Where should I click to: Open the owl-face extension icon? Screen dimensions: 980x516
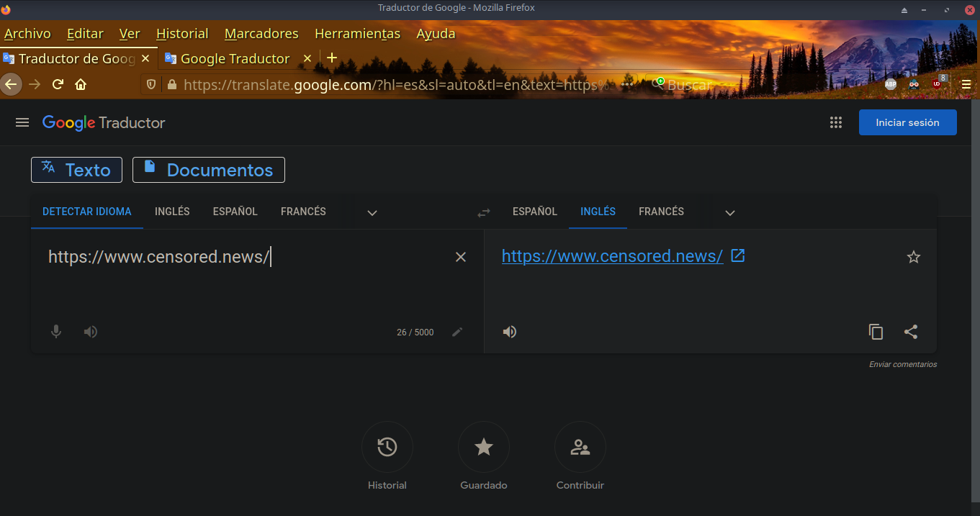[914, 84]
